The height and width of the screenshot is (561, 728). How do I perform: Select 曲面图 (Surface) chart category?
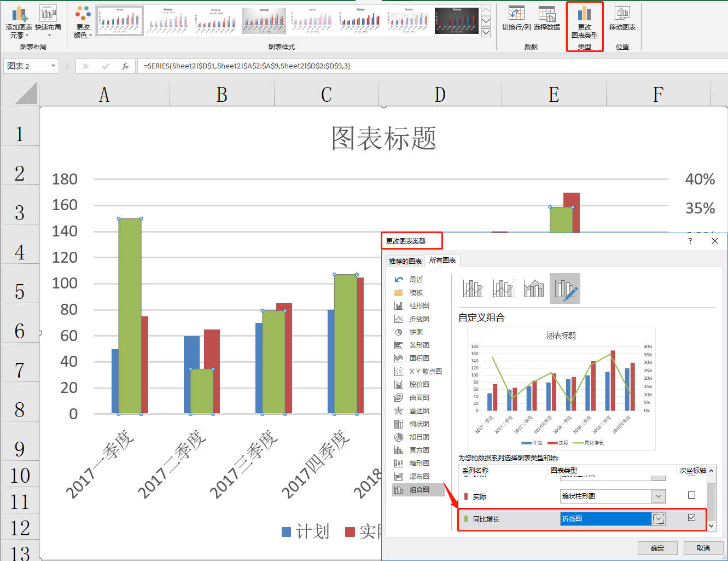(418, 397)
